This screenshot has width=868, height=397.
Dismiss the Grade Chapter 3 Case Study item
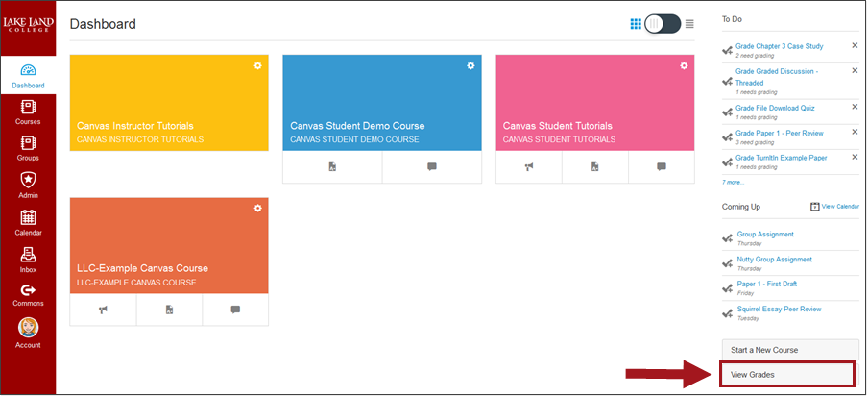point(855,45)
